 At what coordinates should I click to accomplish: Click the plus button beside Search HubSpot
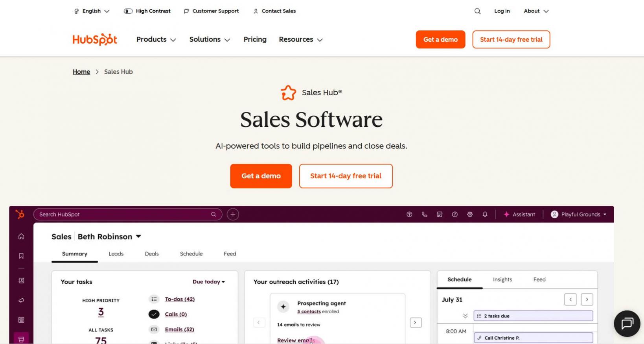pyautogui.click(x=233, y=214)
